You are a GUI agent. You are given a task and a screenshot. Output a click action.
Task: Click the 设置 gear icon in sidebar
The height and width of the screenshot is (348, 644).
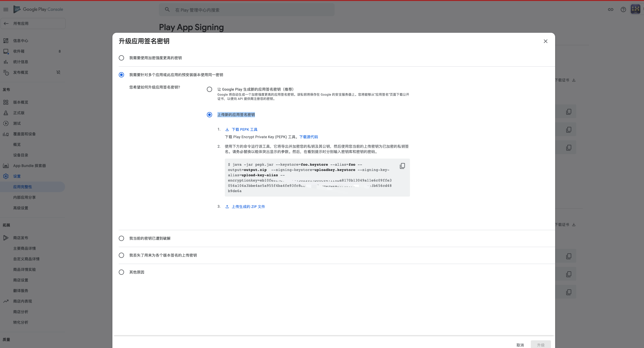6,176
